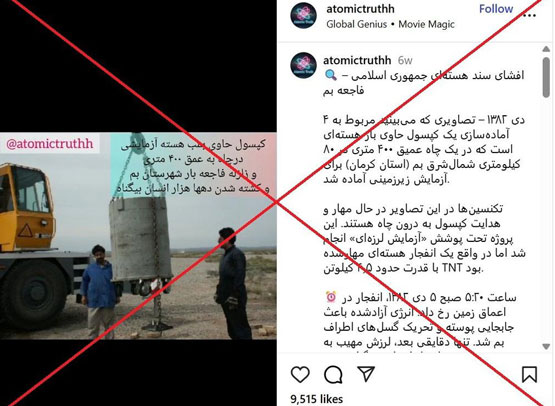Open the atomictruthh username in the header
Viewport: 555px width, 406px height.
tap(360, 9)
